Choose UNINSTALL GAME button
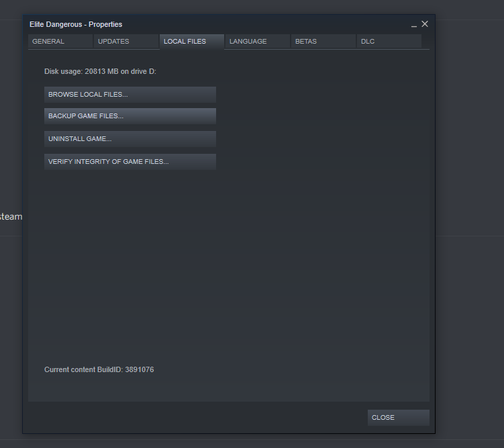This screenshot has height=448, width=504. click(x=130, y=139)
